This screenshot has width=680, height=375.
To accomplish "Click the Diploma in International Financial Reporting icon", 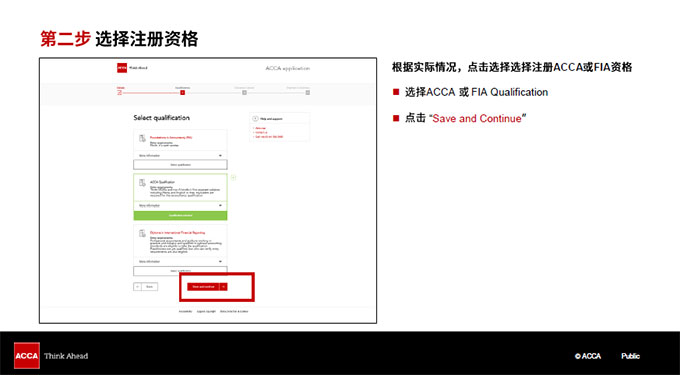I will pos(142,234).
